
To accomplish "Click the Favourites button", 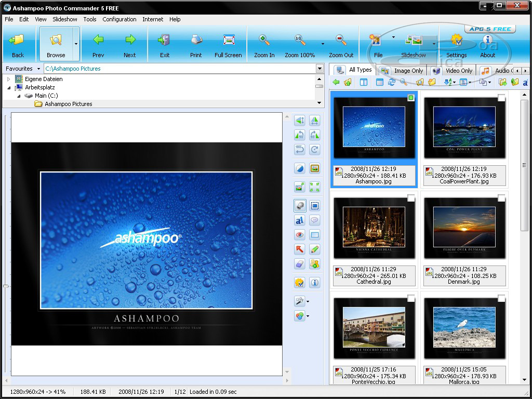I will 23,69.
